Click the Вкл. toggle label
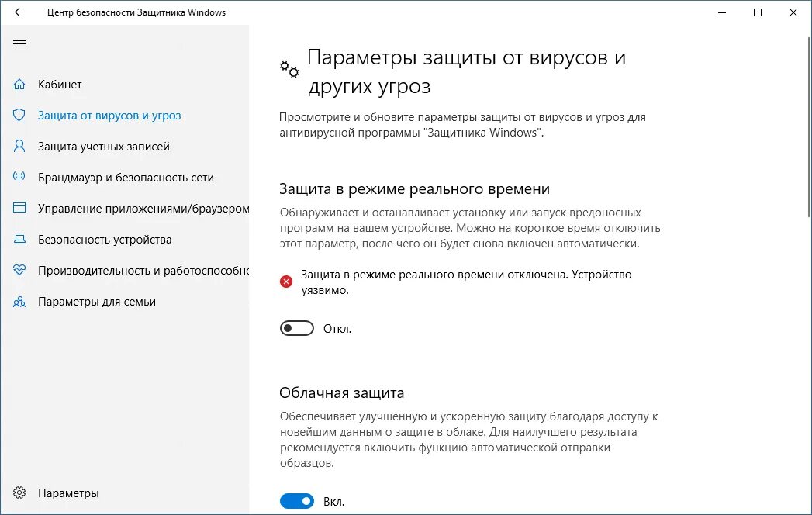This screenshot has width=812, height=515. pos(333,502)
